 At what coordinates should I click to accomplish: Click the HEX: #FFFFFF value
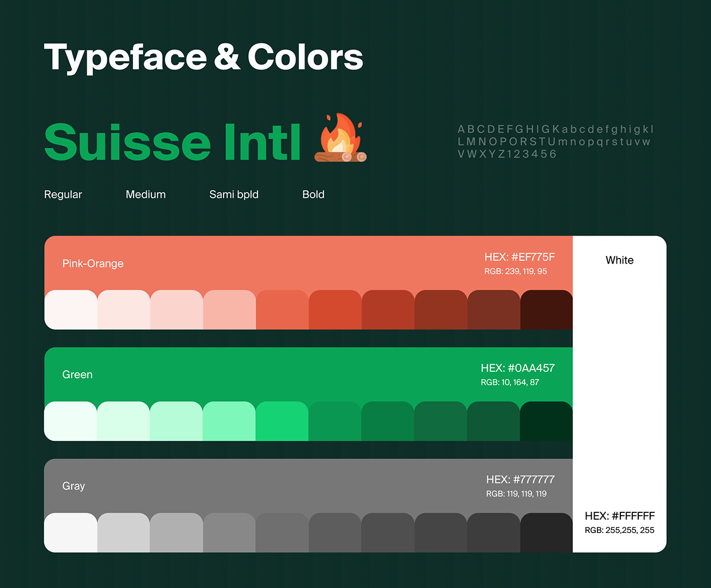click(x=620, y=516)
